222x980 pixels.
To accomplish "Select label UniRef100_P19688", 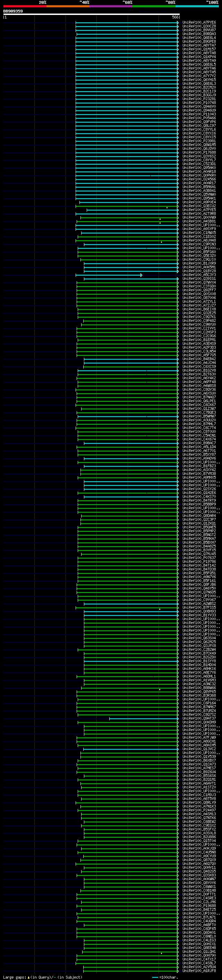I will tap(199, 906).
